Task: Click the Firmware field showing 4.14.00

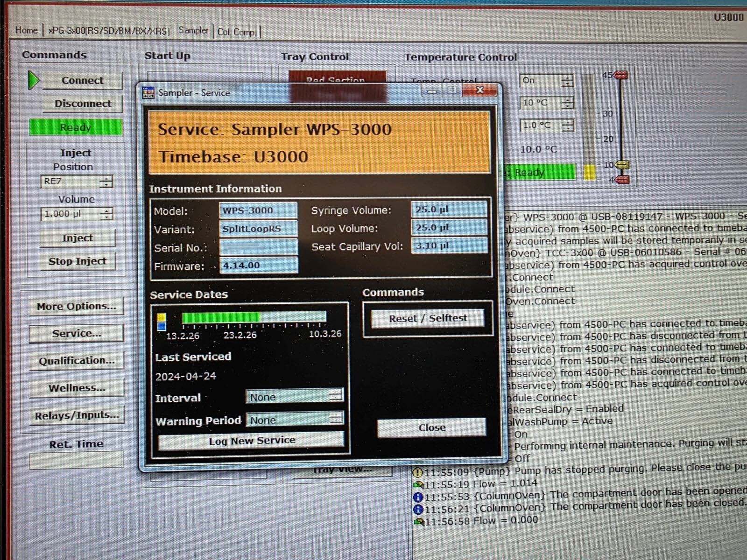Action: 258,266
